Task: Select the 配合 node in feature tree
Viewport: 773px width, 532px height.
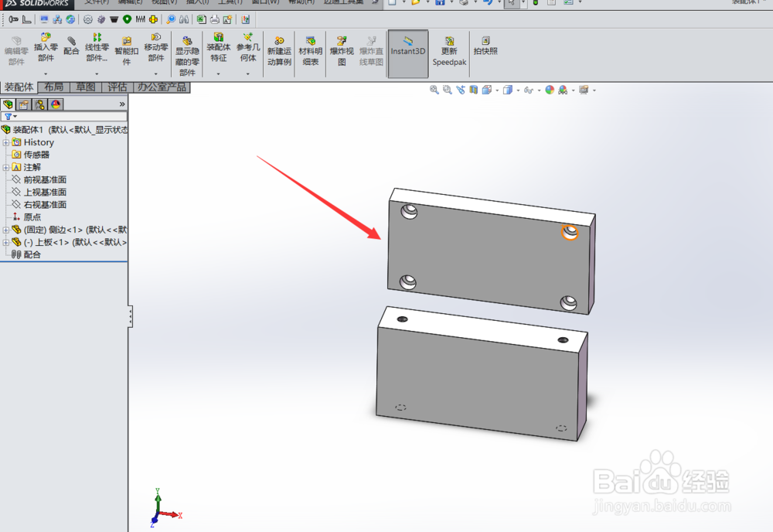Action: 31,254
